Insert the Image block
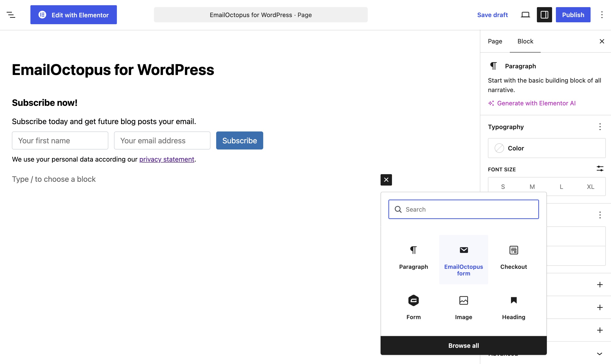Screen dimensions: 611x364 click(463, 308)
